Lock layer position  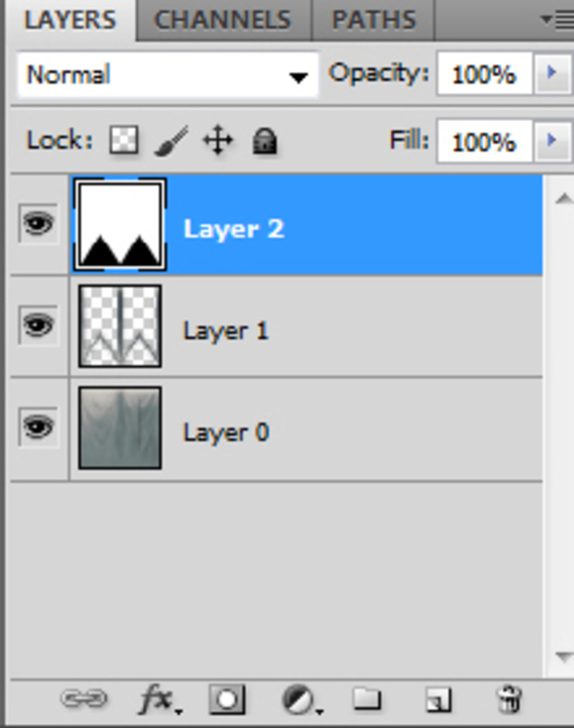[x=218, y=141]
